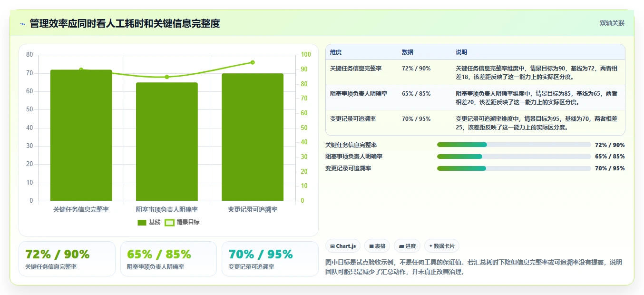Click x-axis label 变更记录可追溯率 under chart
This screenshot has height=295, width=644.
click(253, 209)
